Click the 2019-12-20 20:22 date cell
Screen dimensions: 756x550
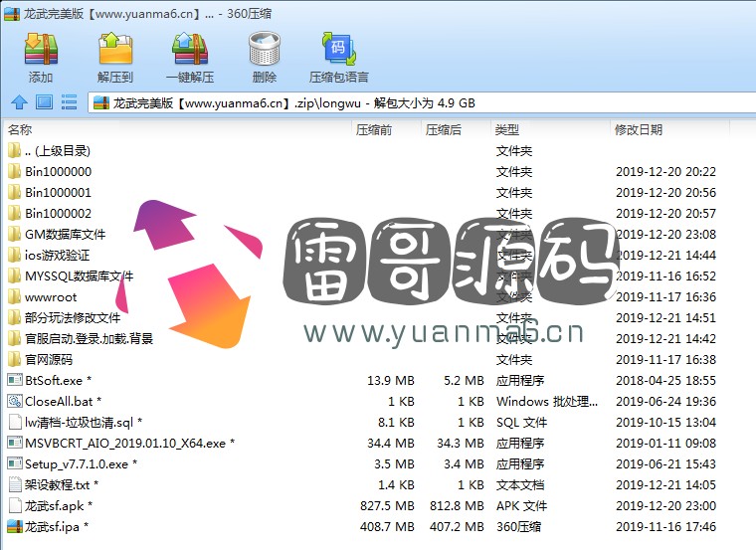(665, 172)
